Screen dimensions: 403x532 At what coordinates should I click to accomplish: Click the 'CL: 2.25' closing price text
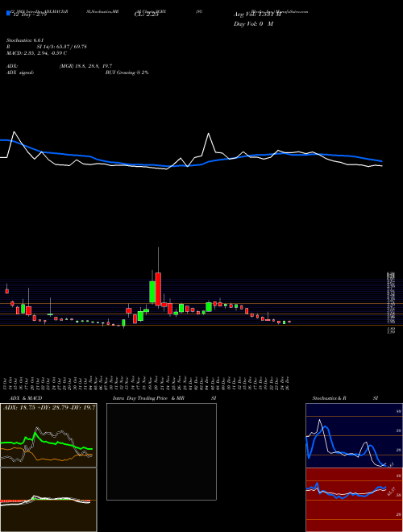147,15
